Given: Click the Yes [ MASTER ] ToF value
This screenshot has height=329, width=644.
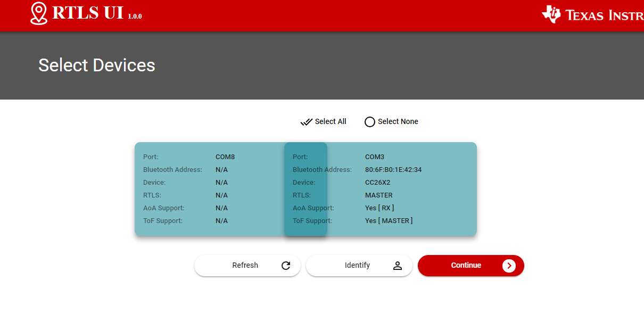Looking at the screenshot, I should tap(389, 221).
